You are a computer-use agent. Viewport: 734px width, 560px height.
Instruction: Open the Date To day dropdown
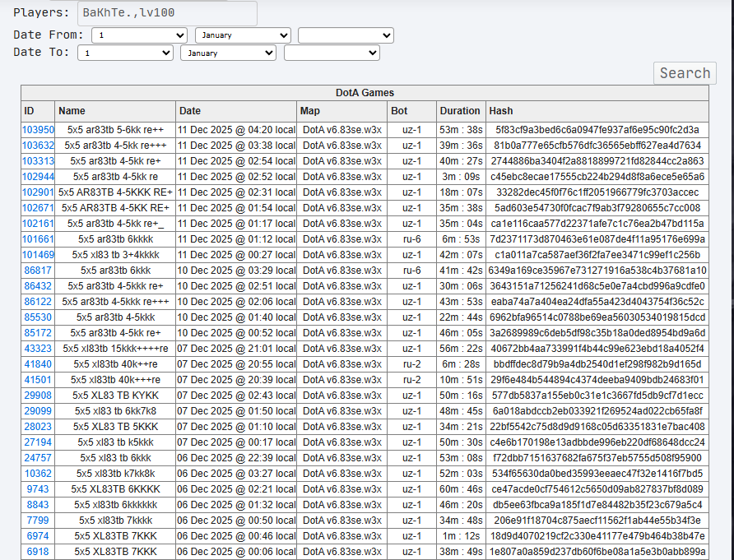point(125,53)
